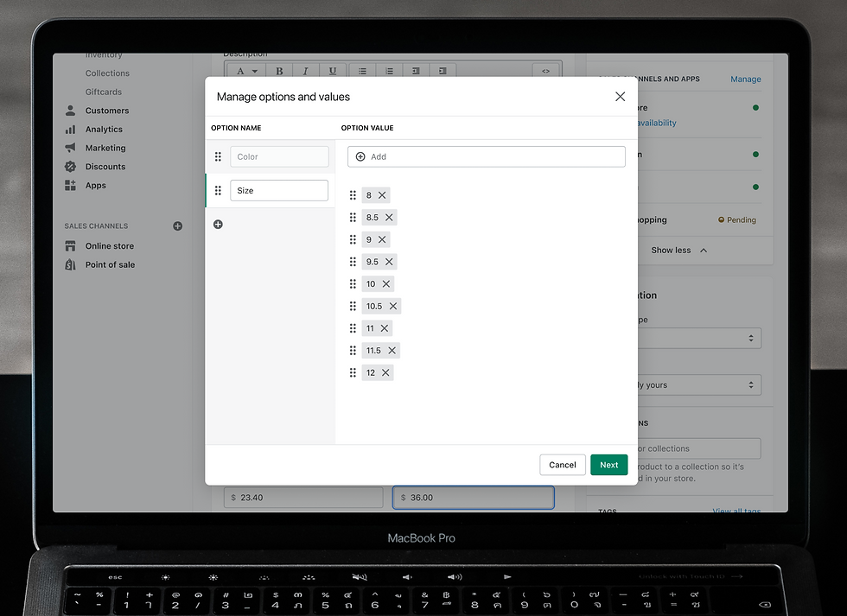Remove size value 8.5

(x=389, y=217)
